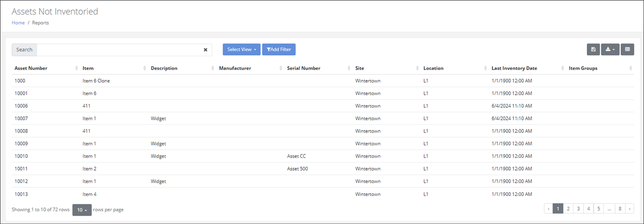Click 'Widget' description in row 10012
Viewport: 644px width, 224px height.
(x=158, y=181)
